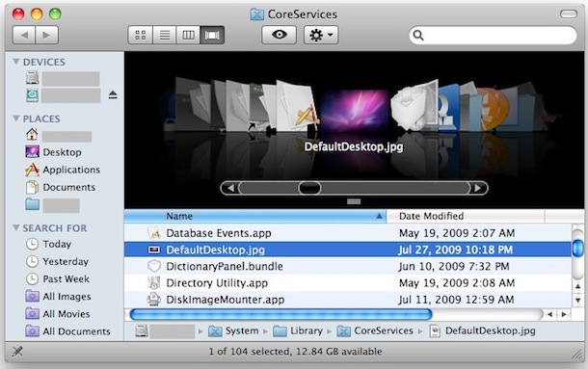The width and height of the screenshot is (588, 369).
Task: Click the DictionaryPanel.bundle file icon
Action: (x=154, y=266)
